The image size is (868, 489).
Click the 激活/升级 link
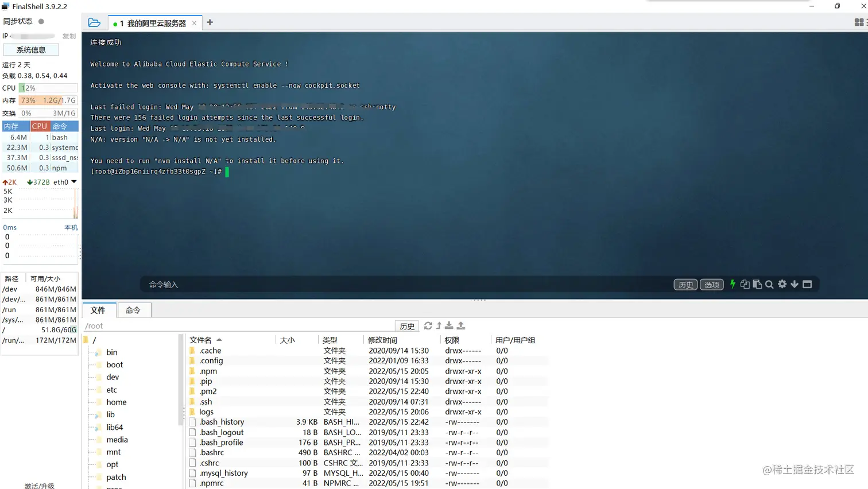click(x=40, y=486)
